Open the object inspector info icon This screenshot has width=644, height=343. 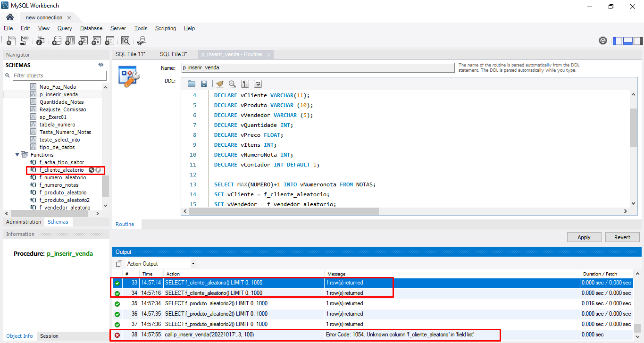(41, 41)
